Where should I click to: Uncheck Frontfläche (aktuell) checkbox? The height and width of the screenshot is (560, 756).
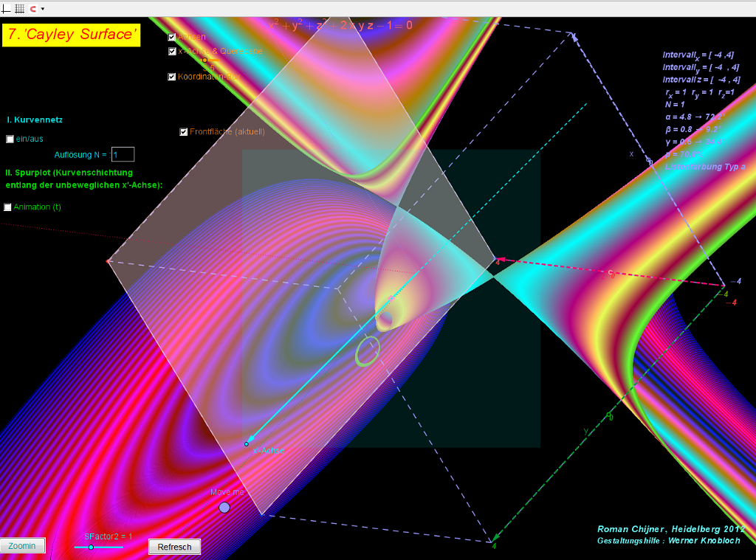point(184,132)
